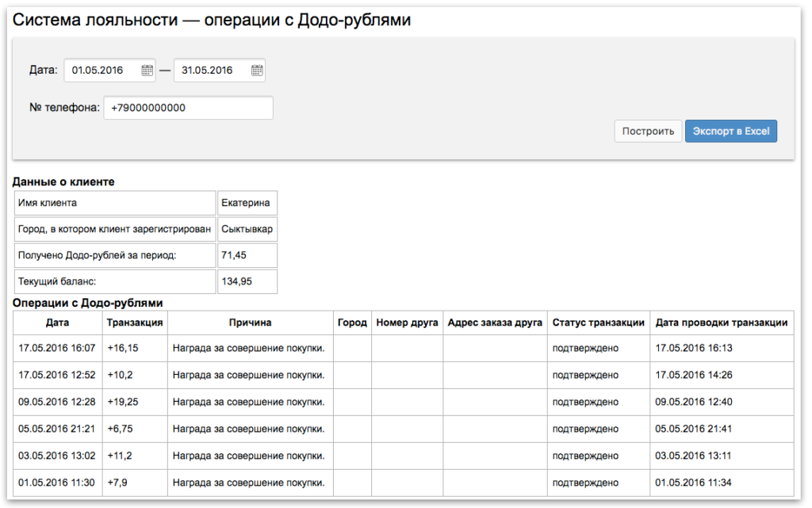Click the start date field 01.05.2016

109,71
